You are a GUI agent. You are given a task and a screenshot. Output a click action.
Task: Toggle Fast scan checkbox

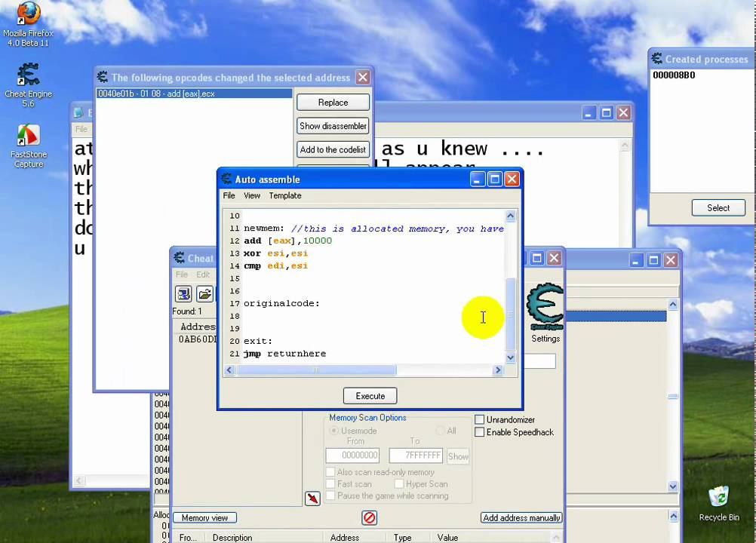point(330,483)
